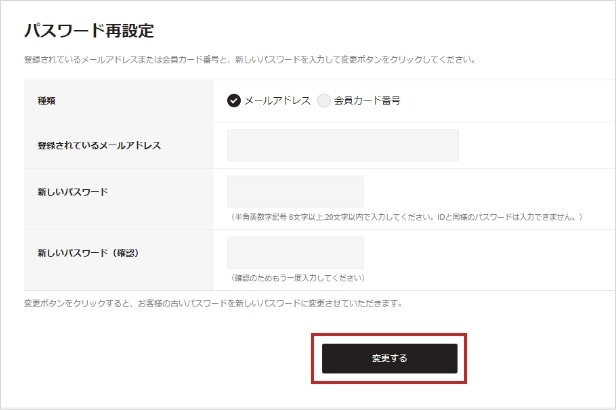
Task: Click the 種類 row label
Action: click(46, 101)
